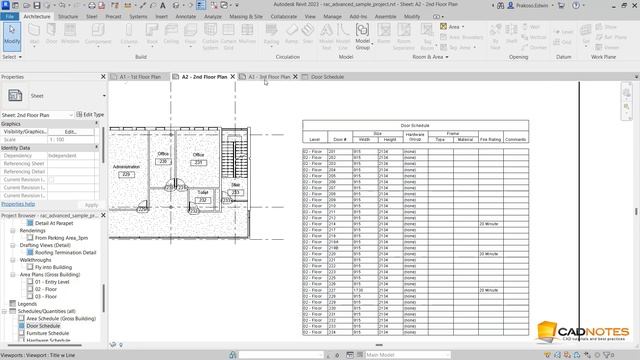Viewport: 640px width, 360px height.
Task: Select Roofing Termination Detail in browser
Action: coord(65,253)
